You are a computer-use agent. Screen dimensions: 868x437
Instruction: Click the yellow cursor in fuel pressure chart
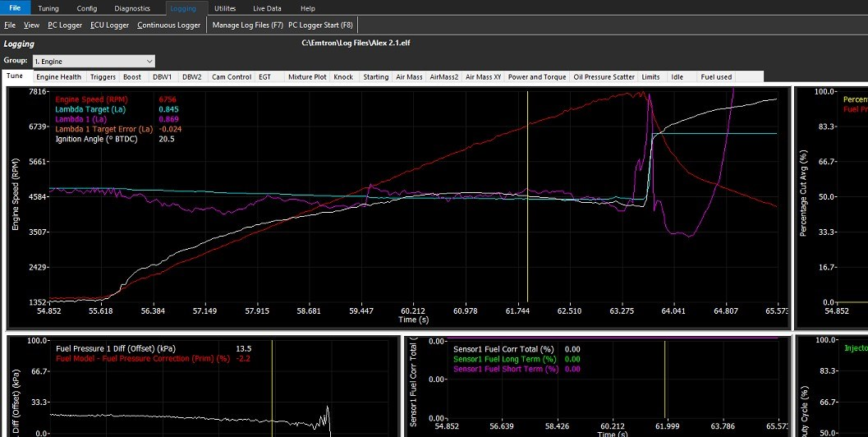(272, 388)
